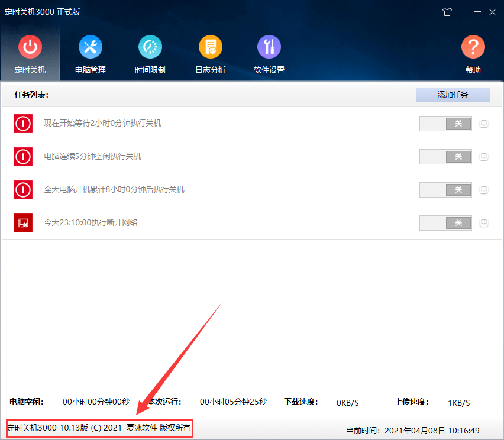The height and width of the screenshot is (440, 504).
Task: Select task text 现在开始等待2小时0分钟执行关机
Action: pyautogui.click(x=102, y=124)
